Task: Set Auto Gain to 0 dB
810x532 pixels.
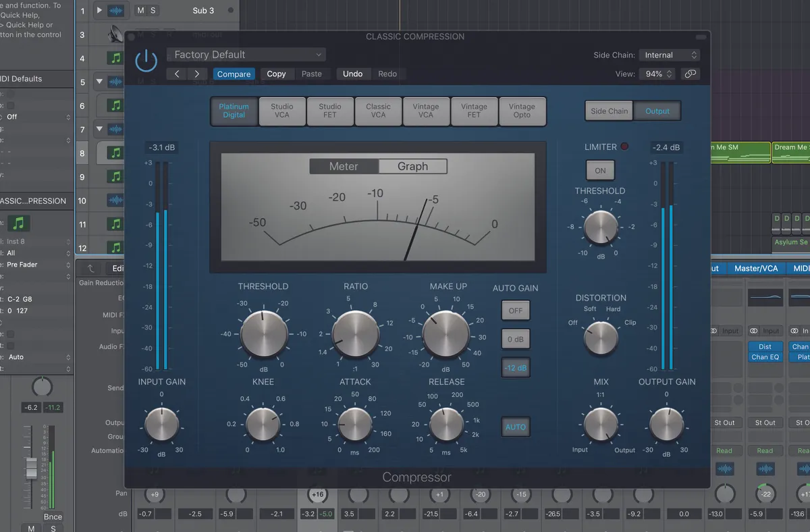Action: click(x=516, y=339)
